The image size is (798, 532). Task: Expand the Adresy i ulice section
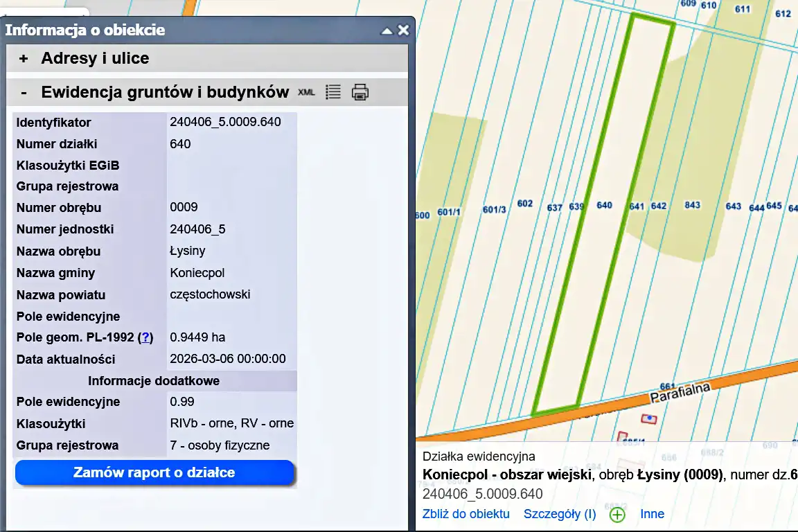(24, 59)
